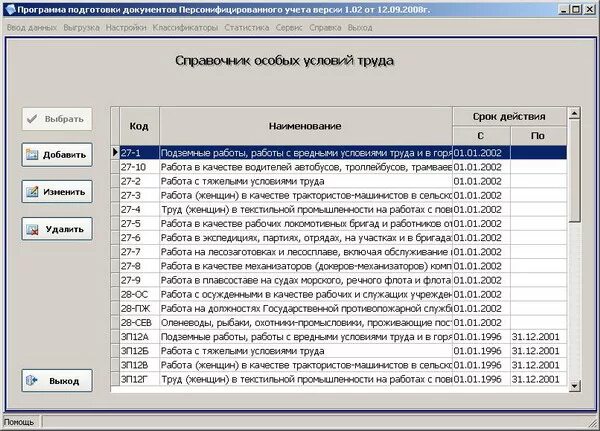
Task: Click the По date column header
Action: coord(538,136)
